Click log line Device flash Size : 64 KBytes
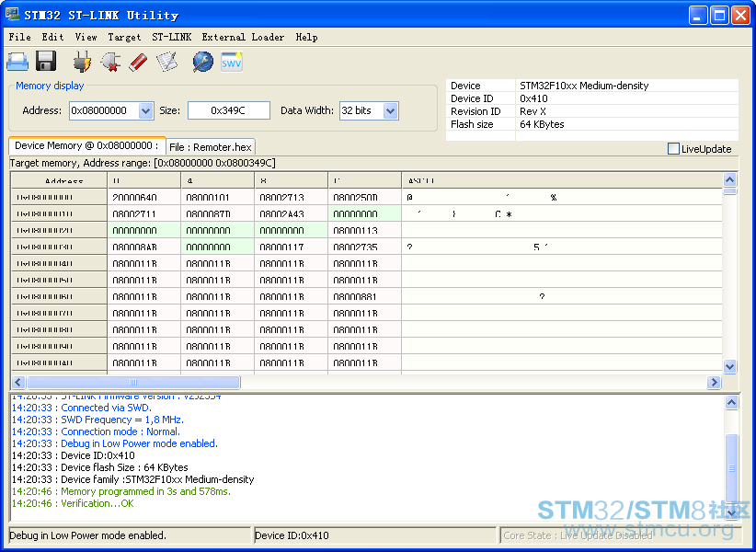756x552 pixels. coord(100,467)
